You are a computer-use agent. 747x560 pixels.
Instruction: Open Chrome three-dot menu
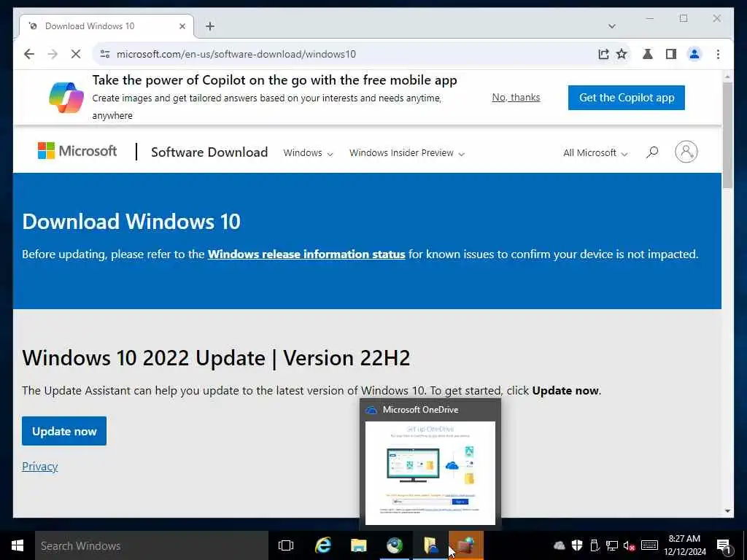[x=718, y=54]
